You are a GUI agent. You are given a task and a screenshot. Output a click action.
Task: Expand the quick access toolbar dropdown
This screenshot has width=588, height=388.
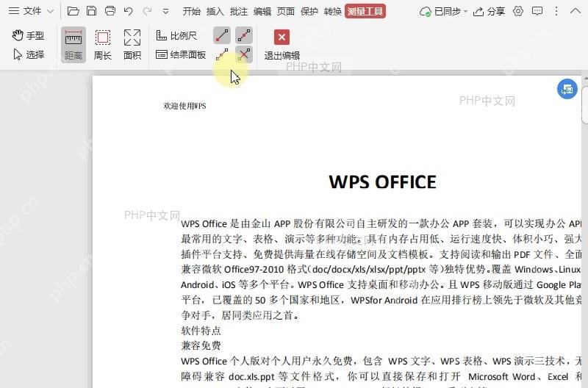click(165, 12)
